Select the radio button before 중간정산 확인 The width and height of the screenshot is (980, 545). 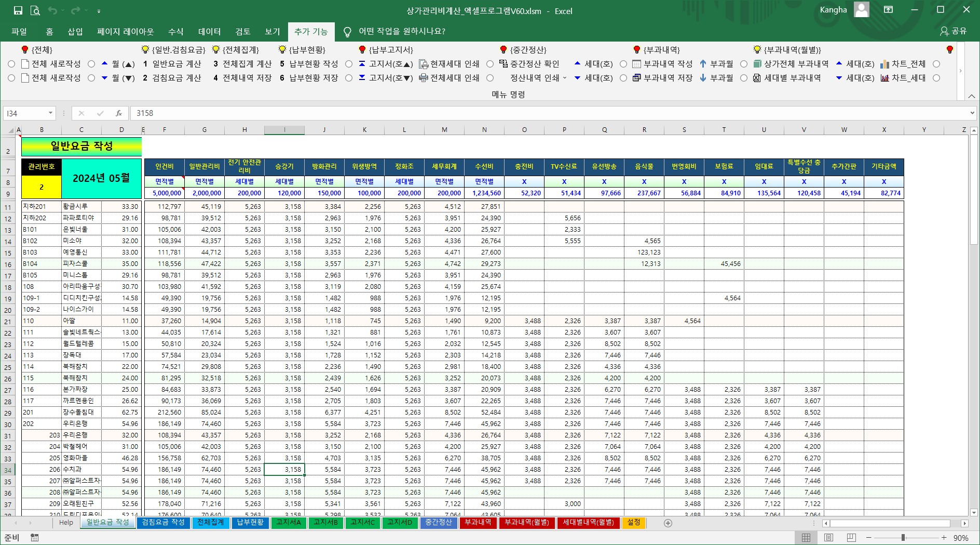click(x=490, y=64)
